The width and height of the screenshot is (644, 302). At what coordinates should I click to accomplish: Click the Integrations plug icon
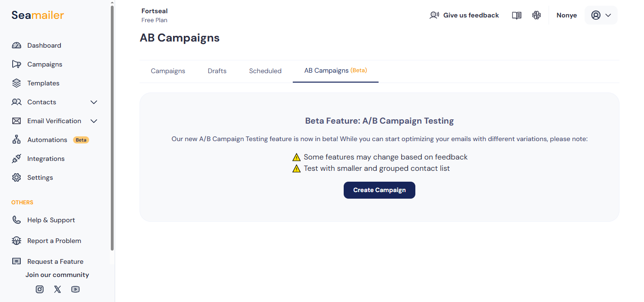[x=17, y=159]
